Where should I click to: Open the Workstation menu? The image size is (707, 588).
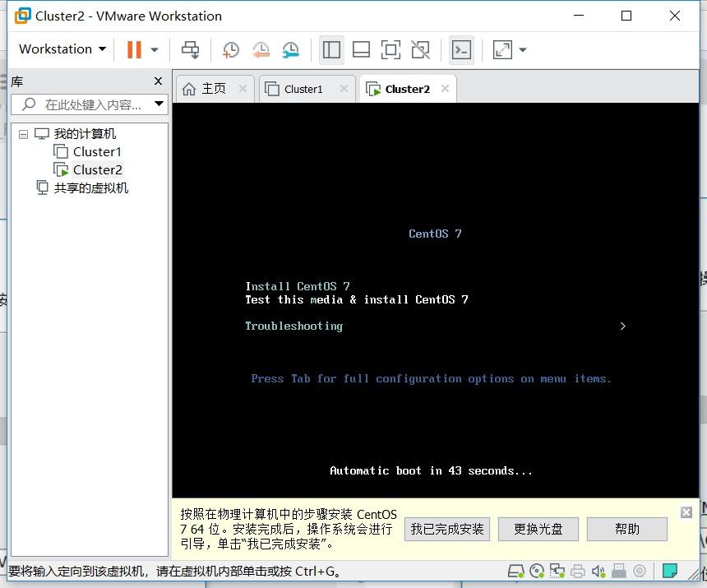62,49
